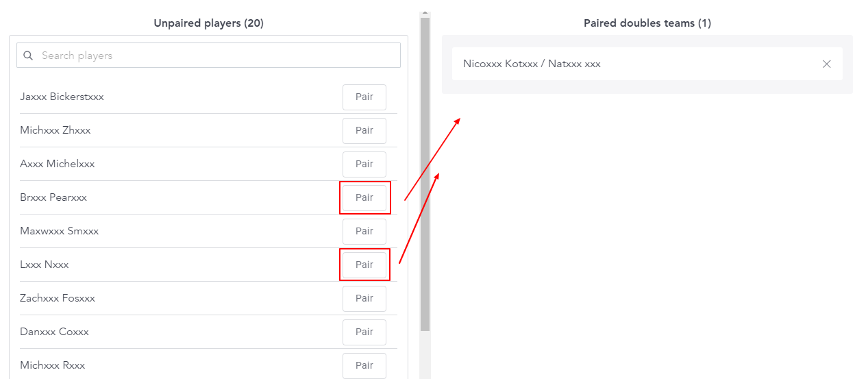Click the Unpaired players (20) heading

[x=208, y=23]
